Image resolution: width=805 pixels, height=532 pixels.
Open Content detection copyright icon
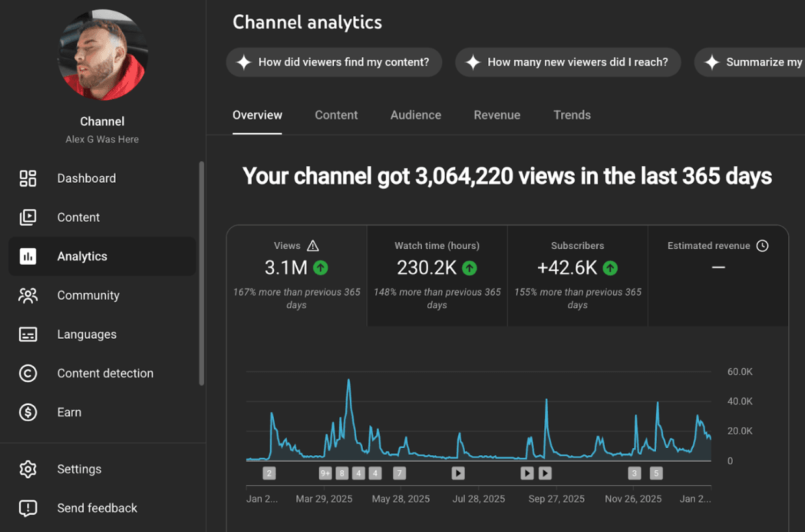(28, 373)
